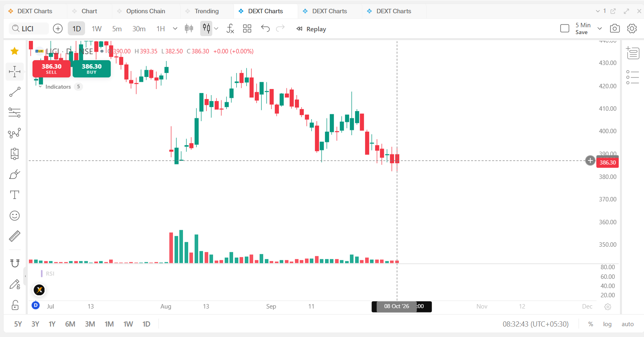Open the fx indicators menu

point(230,28)
